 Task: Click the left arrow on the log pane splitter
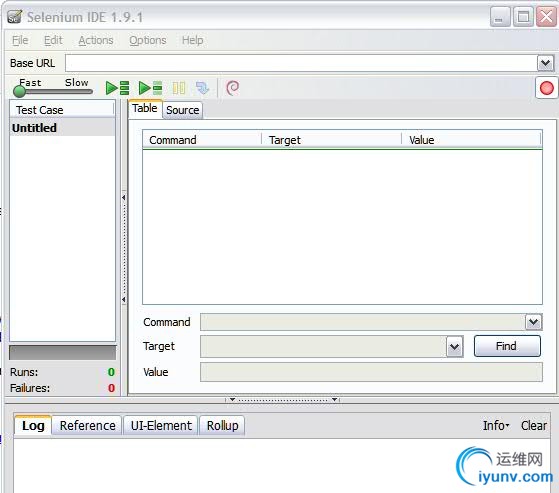click(232, 399)
